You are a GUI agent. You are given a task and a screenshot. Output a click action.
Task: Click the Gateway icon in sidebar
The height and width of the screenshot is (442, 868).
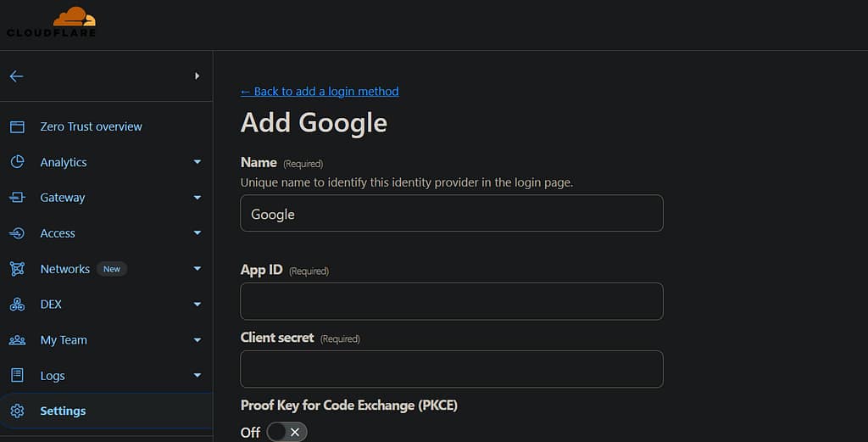(x=17, y=198)
